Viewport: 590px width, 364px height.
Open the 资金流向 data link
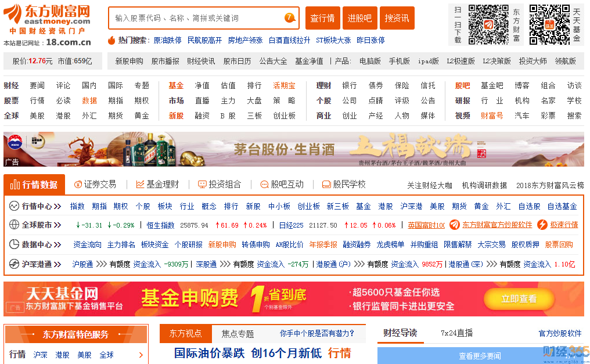click(87, 245)
